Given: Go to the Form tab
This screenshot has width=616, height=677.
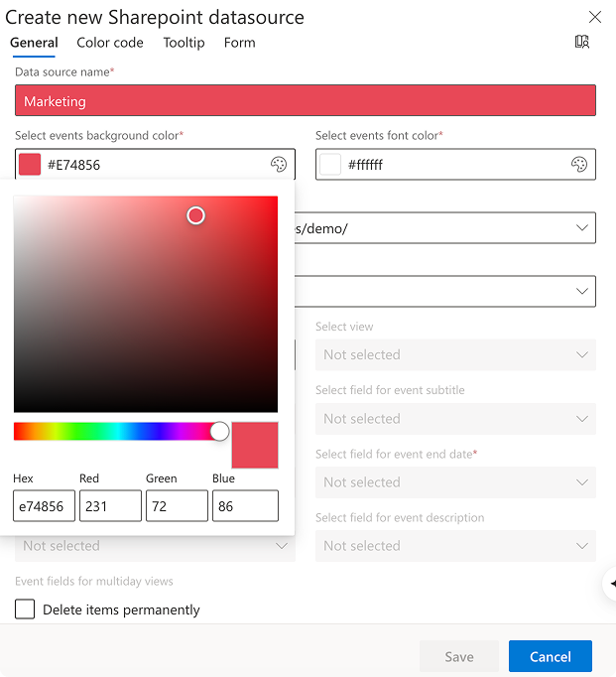Looking at the screenshot, I should (239, 43).
